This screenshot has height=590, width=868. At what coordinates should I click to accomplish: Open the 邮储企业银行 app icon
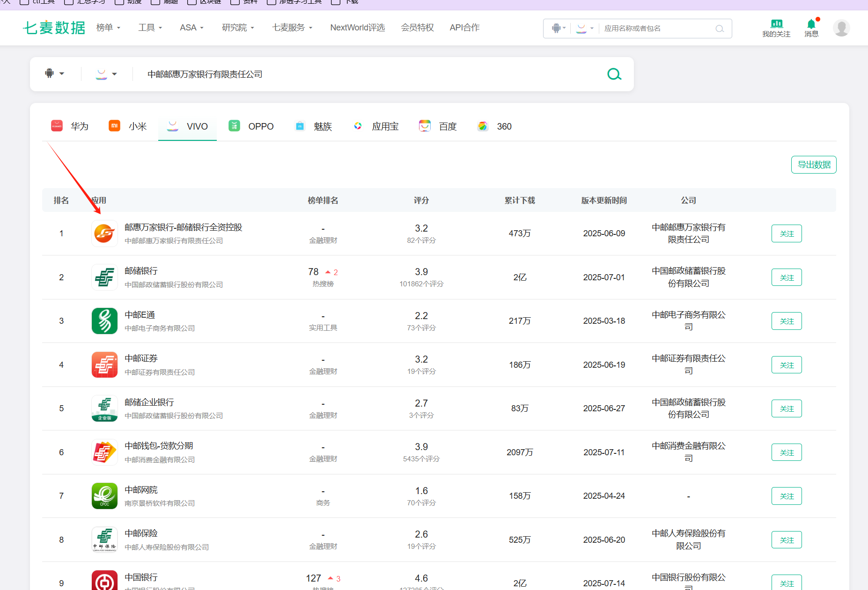104,408
